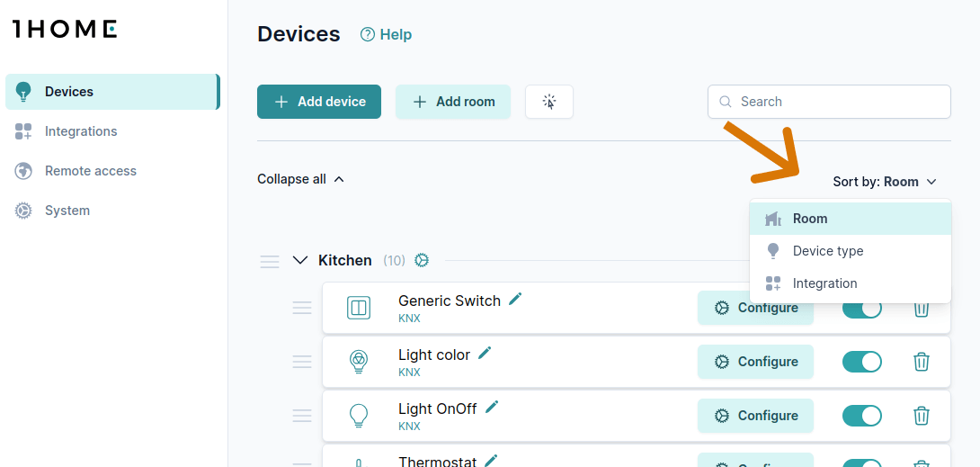Click Collapse all
The height and width of the screenshot is (467, 980).
pos(300,179)
